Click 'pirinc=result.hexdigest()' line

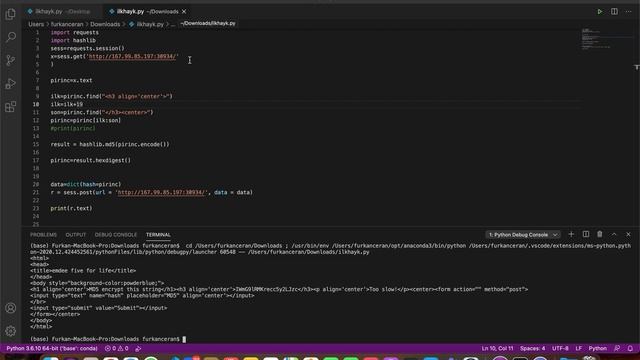tap(91, 160)
